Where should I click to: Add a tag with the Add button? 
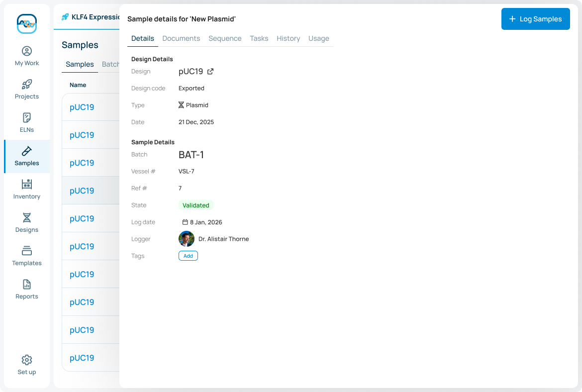(188, 256)
